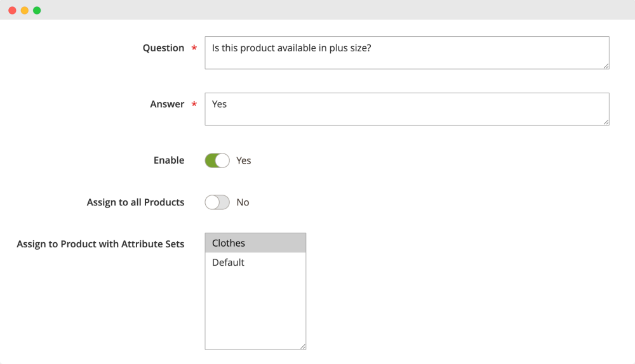Click the No text beside Assign switch

click(243, 202)
